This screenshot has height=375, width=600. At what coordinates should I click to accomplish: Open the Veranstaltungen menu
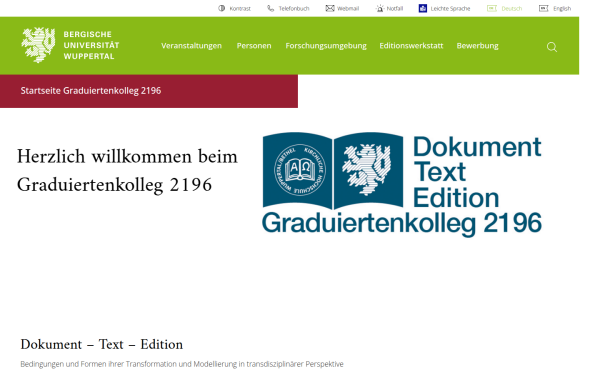coord(191,46)
